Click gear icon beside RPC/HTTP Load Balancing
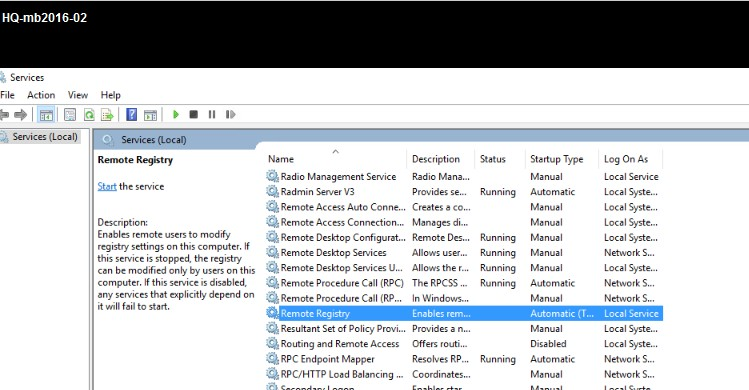This screenshot has width=749, height=390. coord(272,374)
